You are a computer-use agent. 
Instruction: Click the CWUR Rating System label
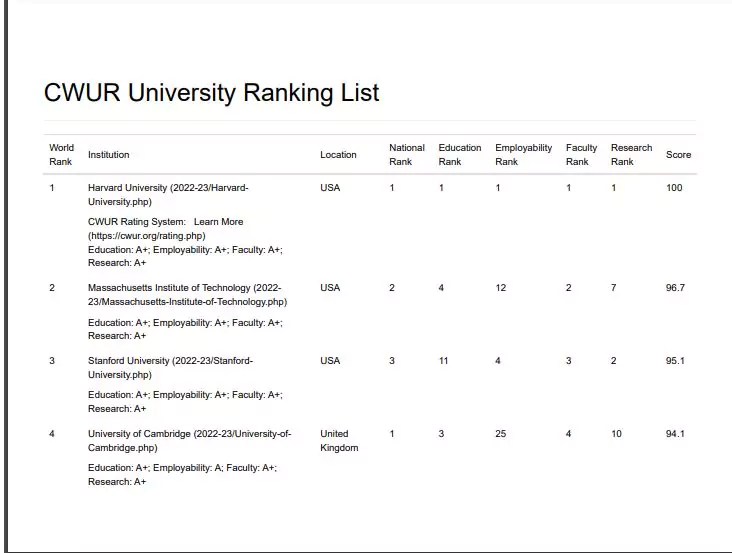(x=137, y=222)
